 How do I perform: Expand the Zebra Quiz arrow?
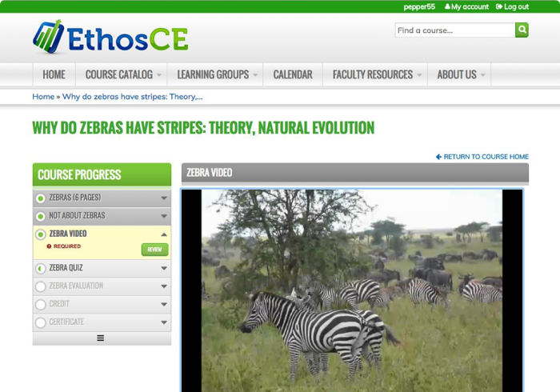click(164, 268)
